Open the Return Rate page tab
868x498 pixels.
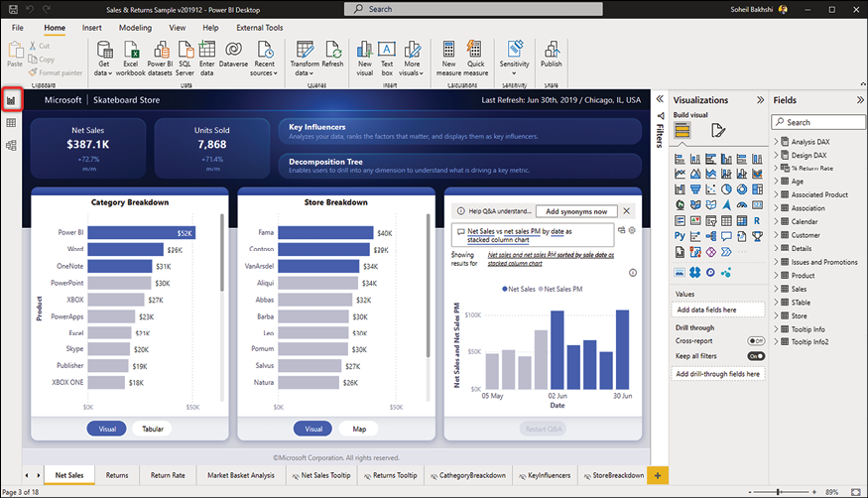[168, 475]
